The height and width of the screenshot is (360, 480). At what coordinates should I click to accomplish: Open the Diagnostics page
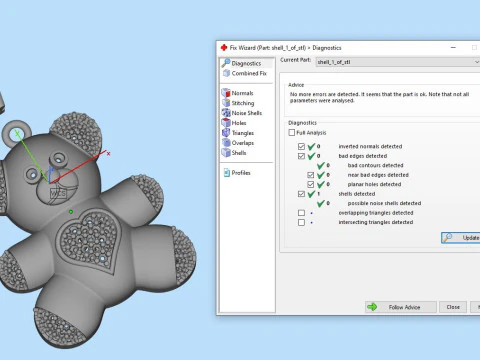pos(247,63)
